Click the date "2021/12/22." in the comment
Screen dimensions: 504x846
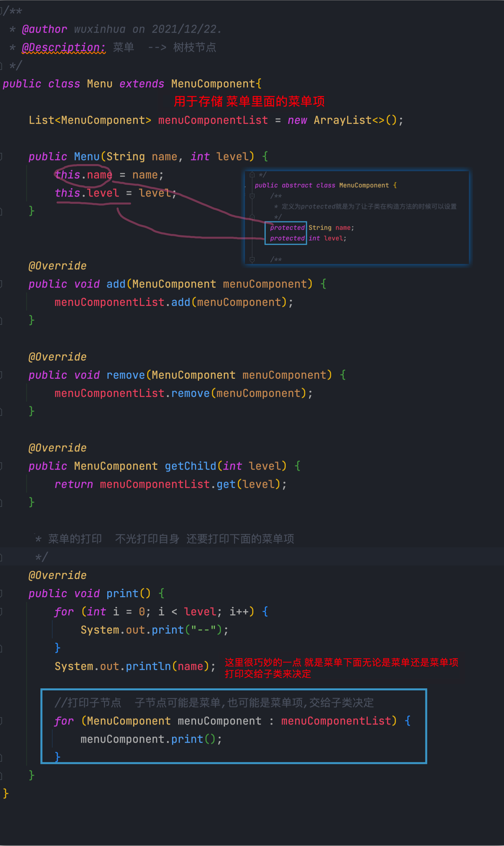click(187, 29)
